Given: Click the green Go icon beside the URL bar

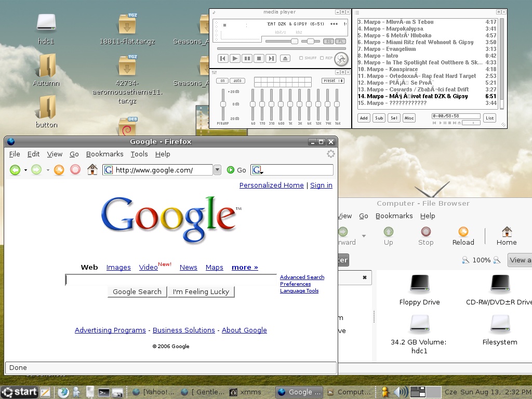Looking at the screenshot, I should (x=231, y=170).
